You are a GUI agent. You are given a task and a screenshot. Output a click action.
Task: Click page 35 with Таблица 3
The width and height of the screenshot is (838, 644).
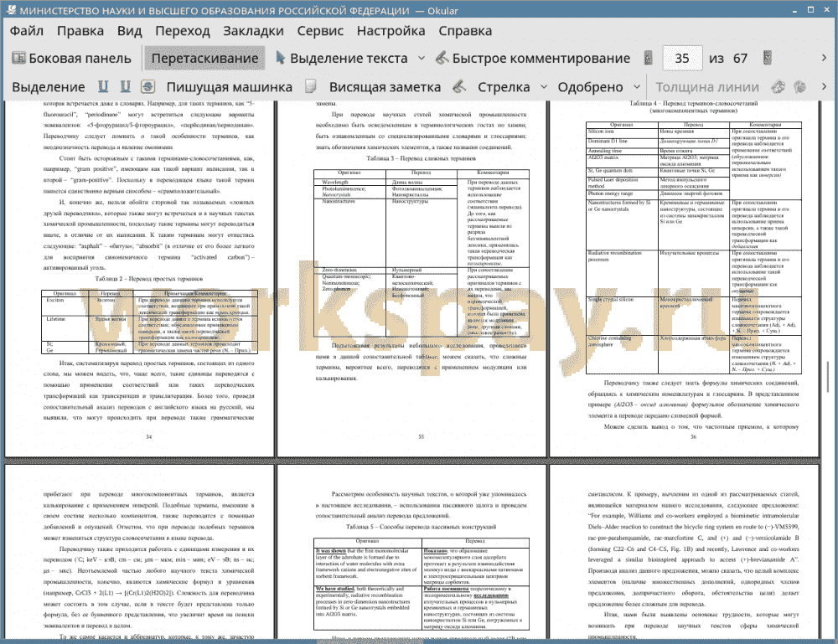point(412,278)
